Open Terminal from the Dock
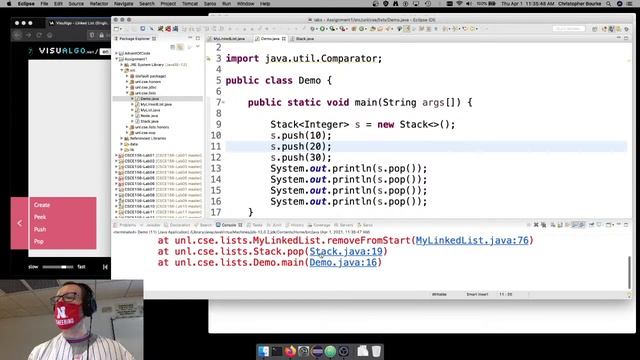Viewport: 640px width, 360px height. point(277,351)
